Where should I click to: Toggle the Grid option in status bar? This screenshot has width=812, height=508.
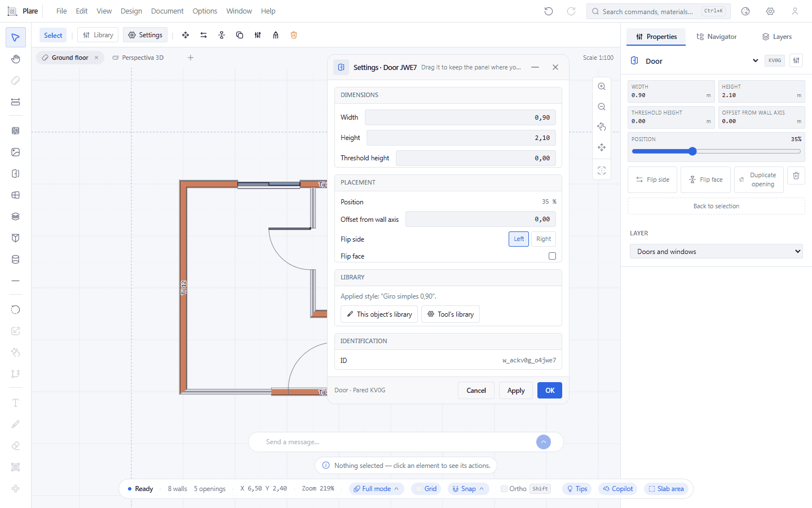click(426, 489)
